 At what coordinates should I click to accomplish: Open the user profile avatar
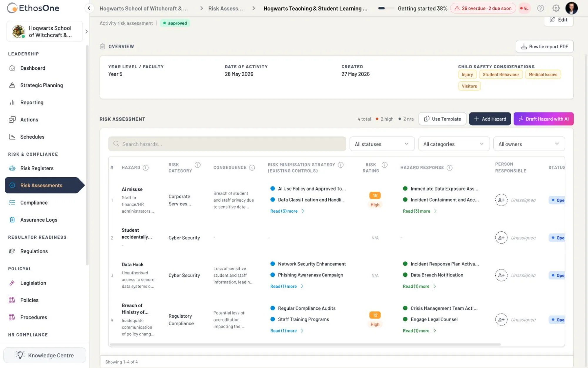pos(572,8)
